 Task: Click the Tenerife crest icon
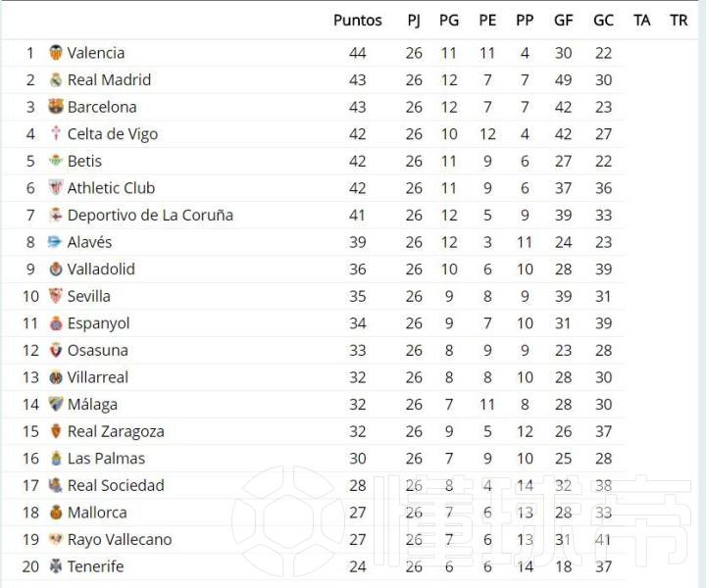click(x=55, y=566)
